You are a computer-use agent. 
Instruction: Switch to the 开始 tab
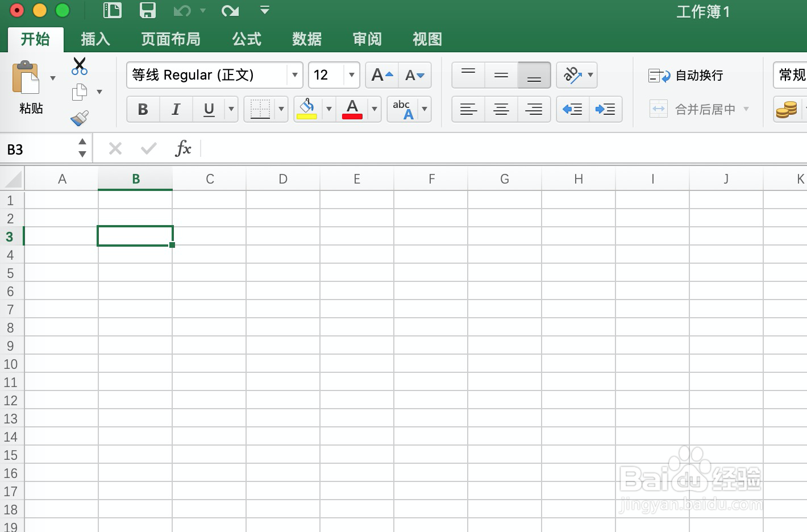pyautogui.click(x=35, y=39)
